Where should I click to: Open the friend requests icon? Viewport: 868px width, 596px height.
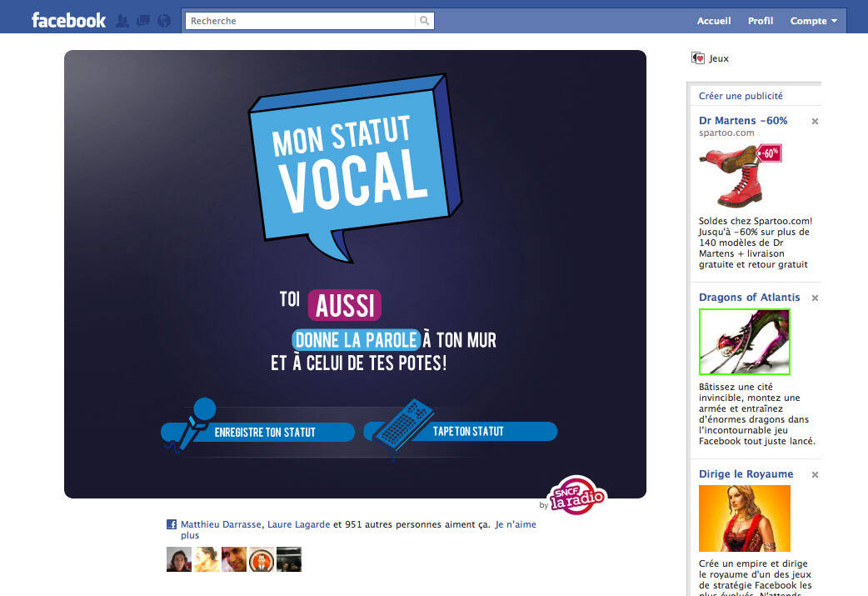[122, 21]
